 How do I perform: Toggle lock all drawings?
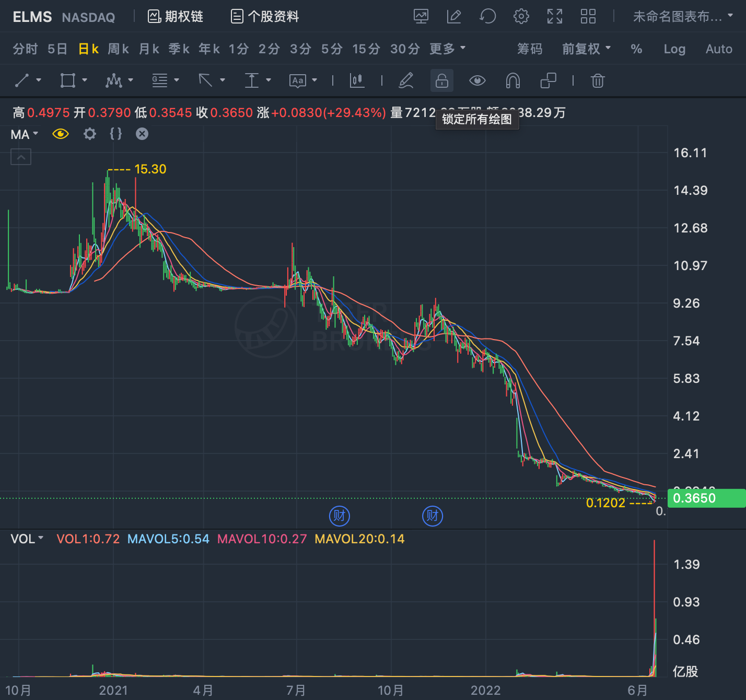442,80
